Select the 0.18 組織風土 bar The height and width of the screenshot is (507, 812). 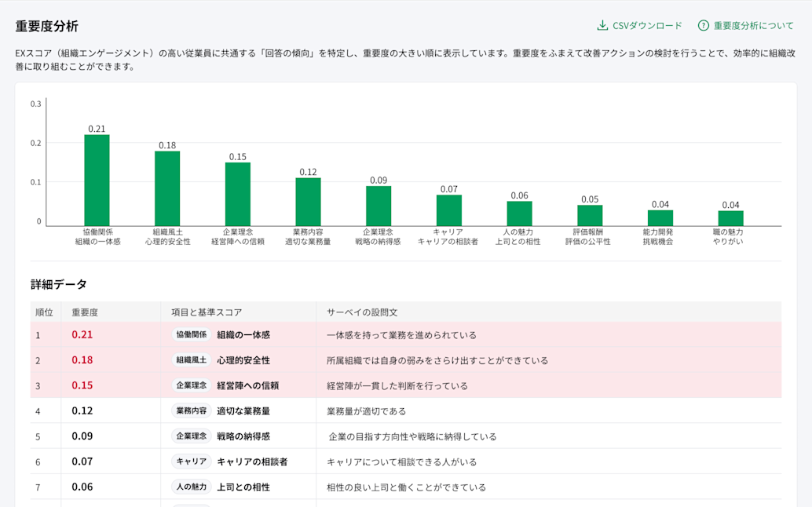[167, 188]
